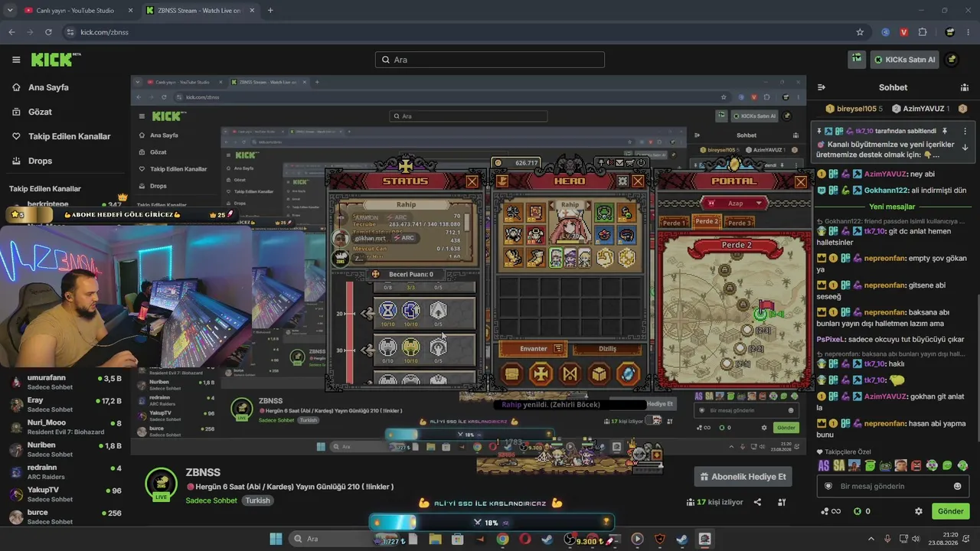980x551 pixels.
Task: Open the Azap dropdown in the streamed Portal panel
Action: click(x=735, y=203)
